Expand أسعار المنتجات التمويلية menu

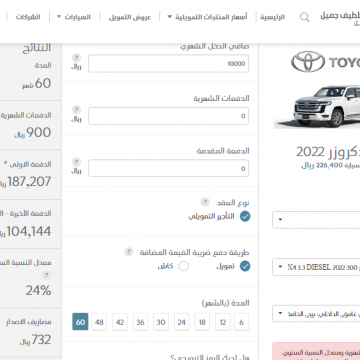[x=207, y=17]
